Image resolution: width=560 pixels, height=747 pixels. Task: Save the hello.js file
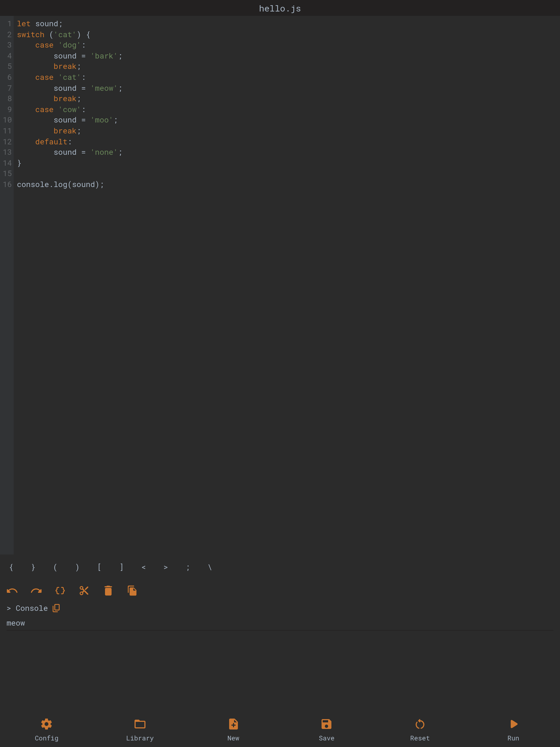point(326,730)
